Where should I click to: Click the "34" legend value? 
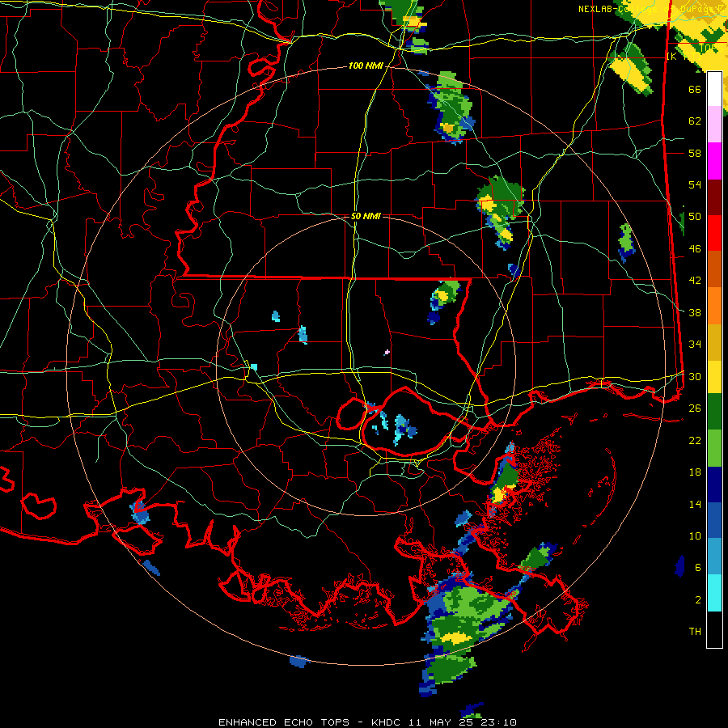pos(695,345)
